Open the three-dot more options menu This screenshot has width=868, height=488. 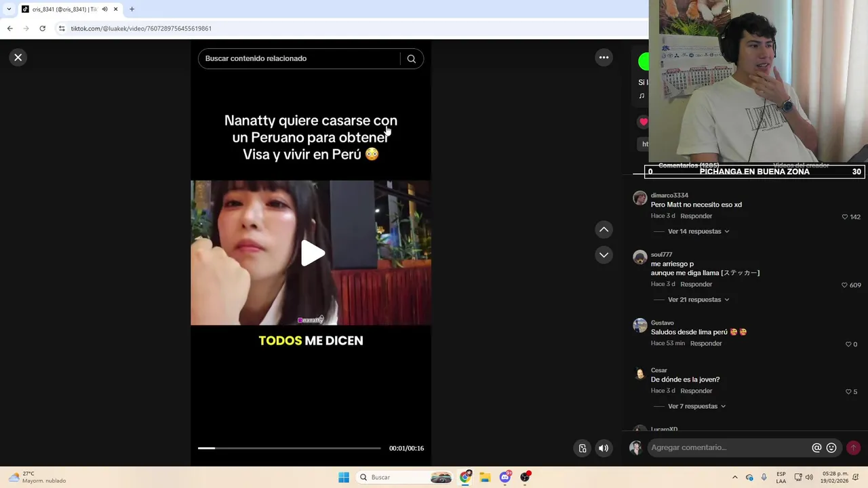[x=604, y=58]
